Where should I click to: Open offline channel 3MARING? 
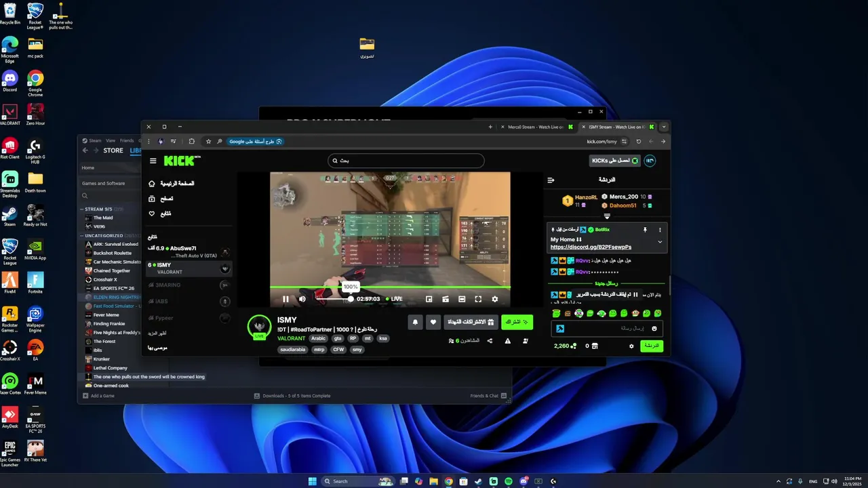189,285
